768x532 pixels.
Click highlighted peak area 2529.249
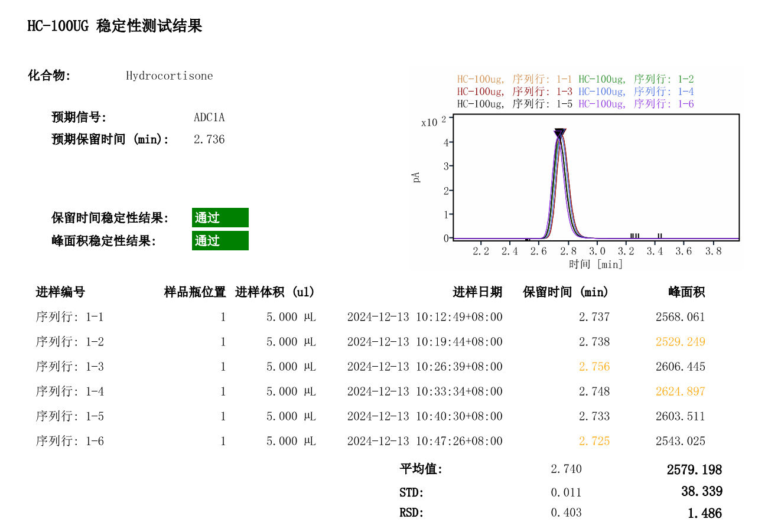[681, 342]
